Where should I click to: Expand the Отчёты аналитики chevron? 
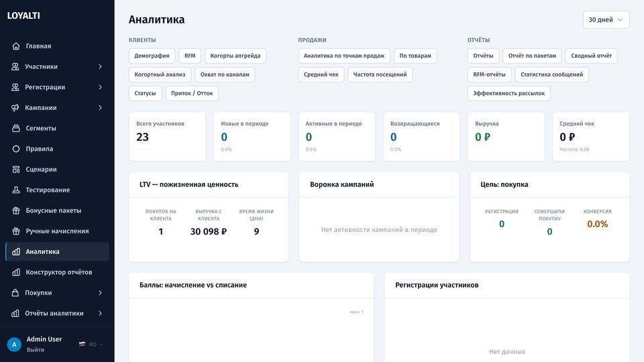tap(100, 313)
